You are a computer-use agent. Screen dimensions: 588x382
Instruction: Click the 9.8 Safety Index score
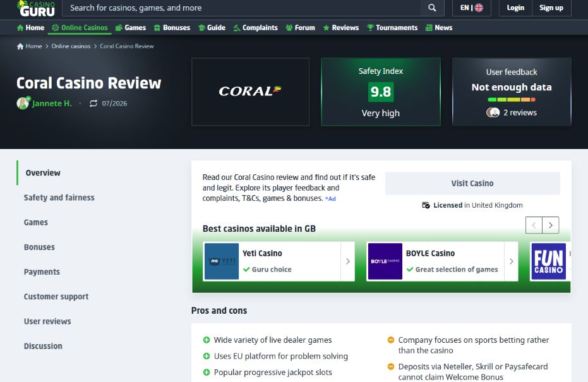(x=381, y=92)
